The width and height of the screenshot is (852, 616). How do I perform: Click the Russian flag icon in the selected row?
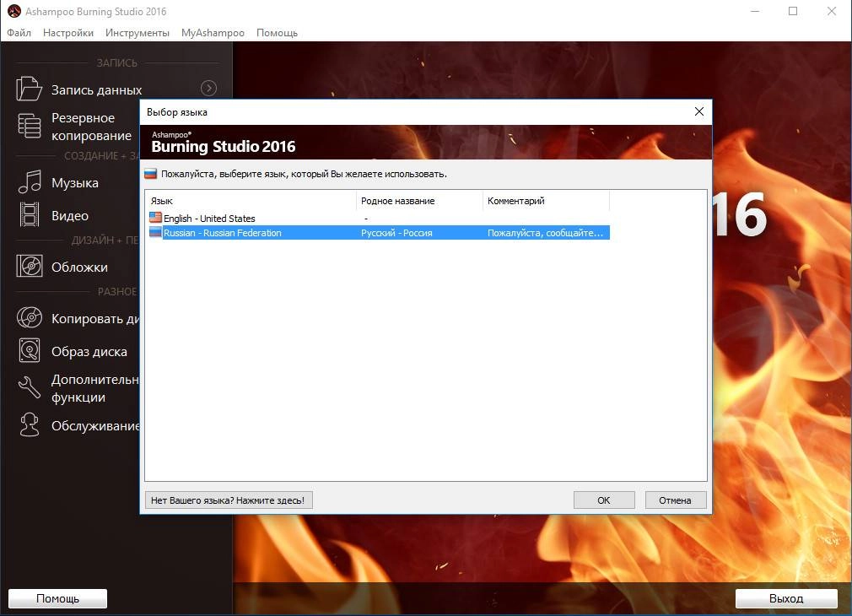pos(155,232)
